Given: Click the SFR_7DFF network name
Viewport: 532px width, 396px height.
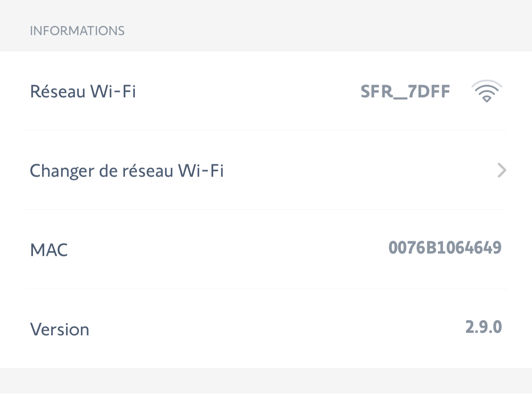Looking at the screenshot, I should pos(405,91).
